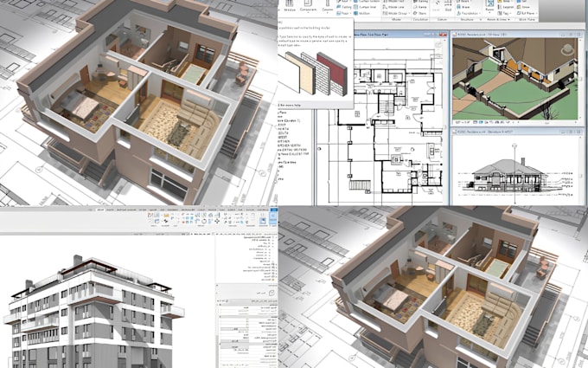Click the ViewCube in the 3D view
Viewport: 588px width, 368px height.
click(568, 49)
